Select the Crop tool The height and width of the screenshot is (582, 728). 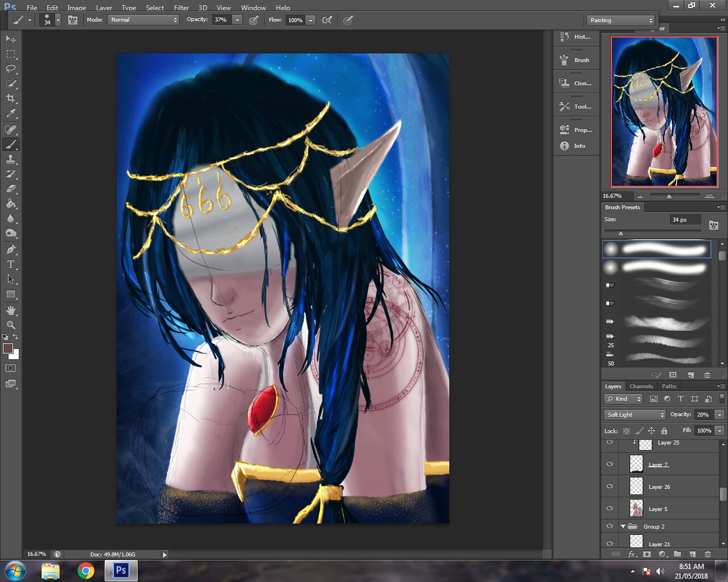click(11, 98)
